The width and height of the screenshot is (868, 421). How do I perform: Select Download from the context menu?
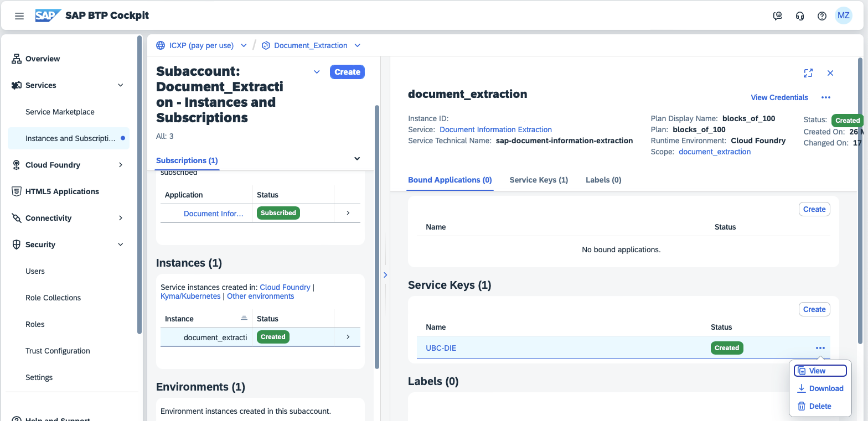[820, 388]
